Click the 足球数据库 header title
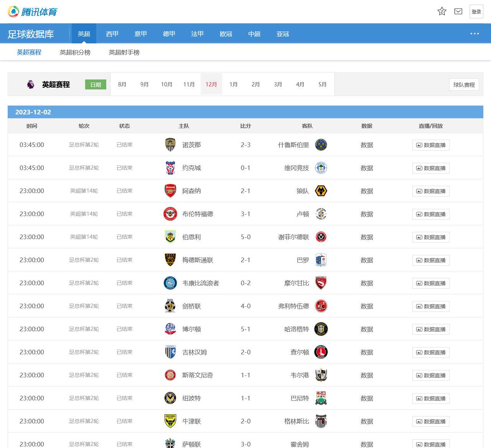The width and height of the screenshot is (491, 448). click(x=31, y=34)
